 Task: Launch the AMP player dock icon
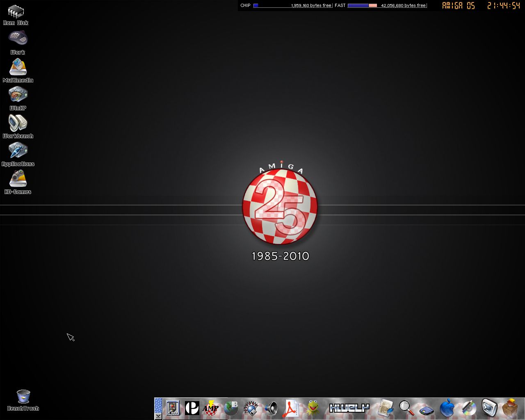pyautogui.click(x=211, y=408)
